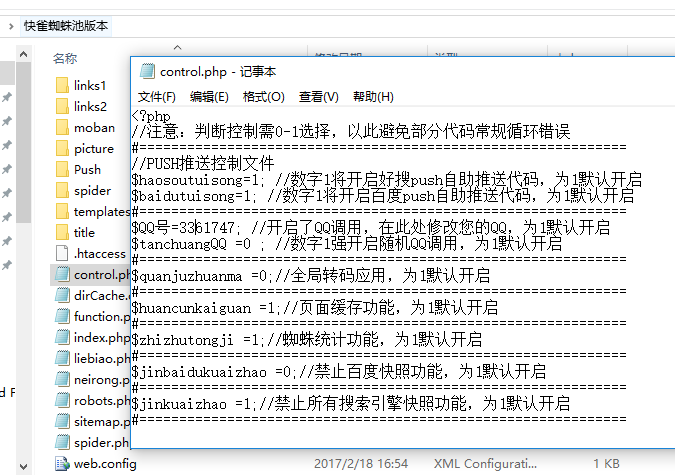
Task: Select the control.php file icon in Explorer
Action: (62, 274)
